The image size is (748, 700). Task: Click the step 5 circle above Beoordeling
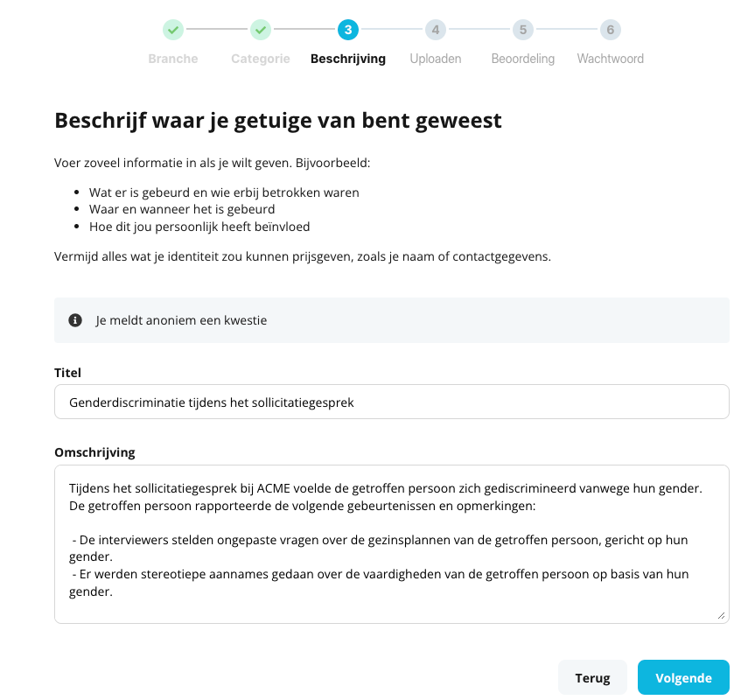pyautogui.click(x=523, y=30)
